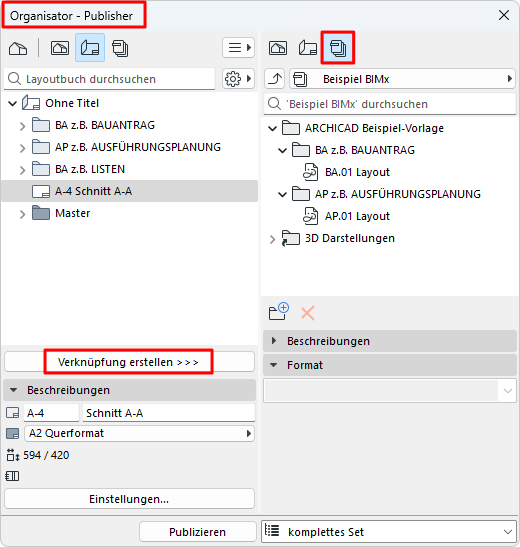Open Einstellungen... for the layout

[129, 499]
